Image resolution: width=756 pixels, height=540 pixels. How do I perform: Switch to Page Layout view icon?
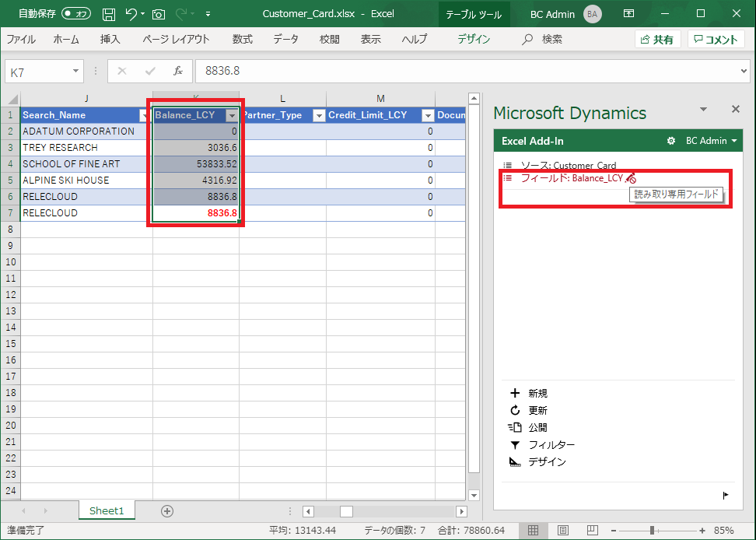tap(562, 530)
